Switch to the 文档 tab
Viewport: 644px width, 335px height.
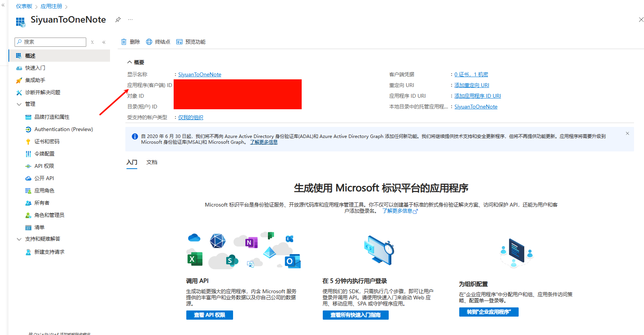[x=152, y=163]
